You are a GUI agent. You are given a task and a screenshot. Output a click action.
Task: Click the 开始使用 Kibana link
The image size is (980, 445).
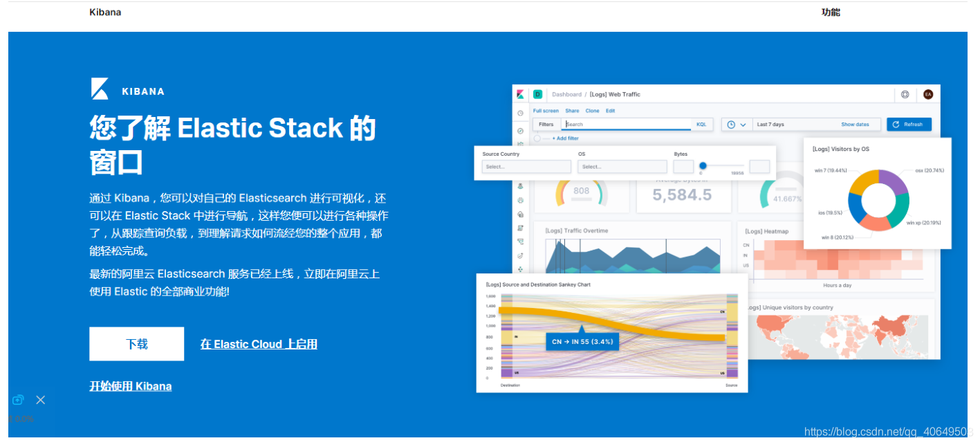tap(131, 386)
